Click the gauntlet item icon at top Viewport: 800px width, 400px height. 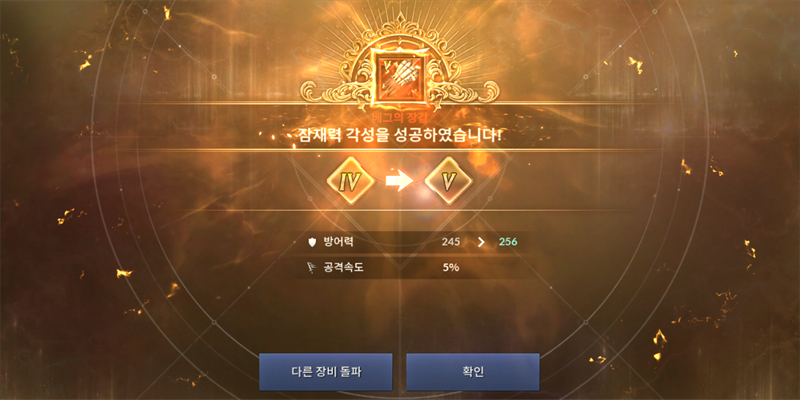coord(399,79)
